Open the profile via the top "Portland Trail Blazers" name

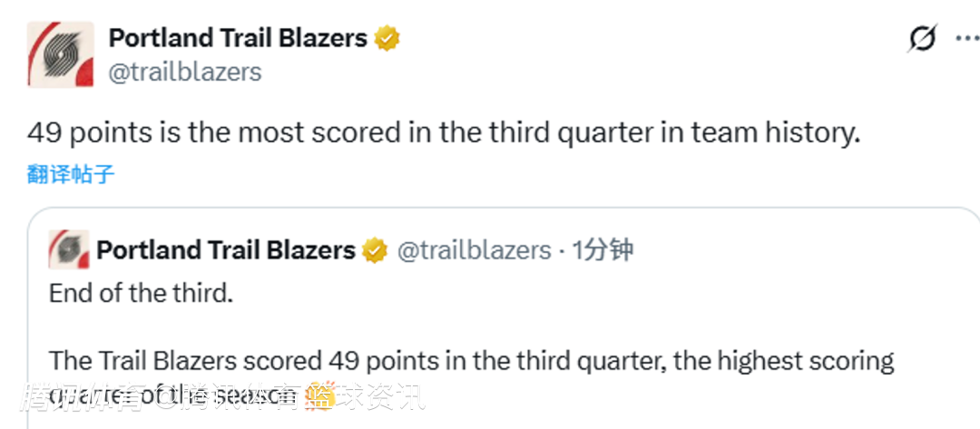(238, 38)
